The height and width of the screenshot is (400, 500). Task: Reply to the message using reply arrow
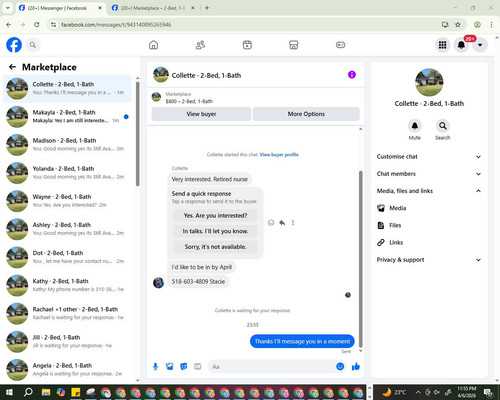tap(282, 223)
